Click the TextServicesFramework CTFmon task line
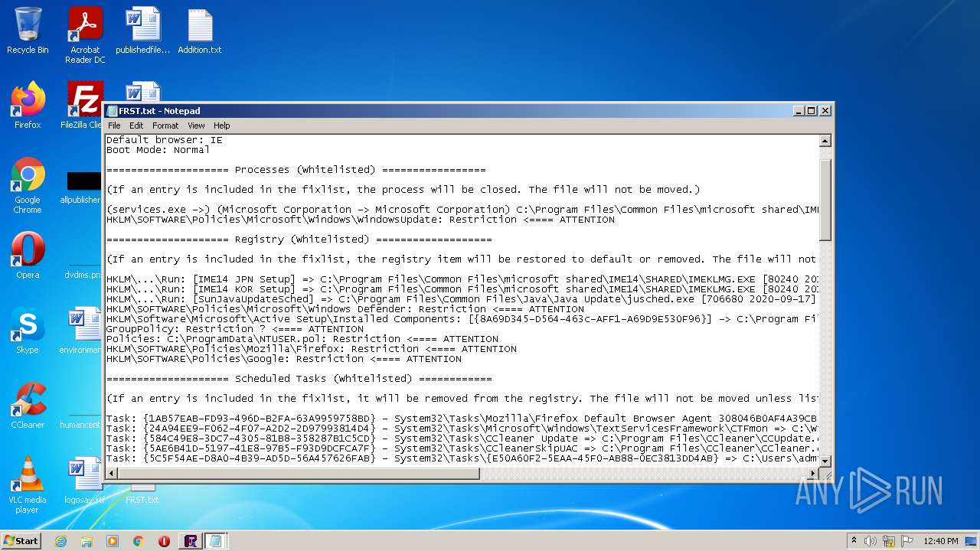The image size is (980, 551). point(462,429)
